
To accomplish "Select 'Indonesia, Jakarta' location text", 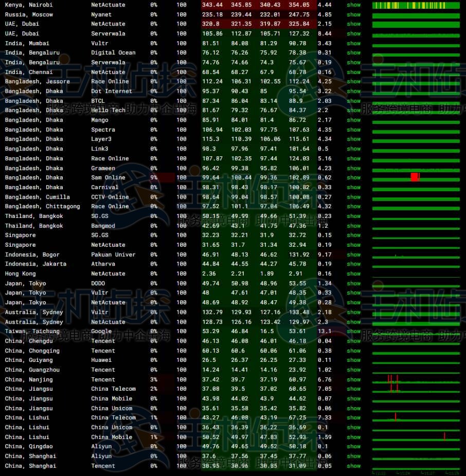I will point(35,264).
